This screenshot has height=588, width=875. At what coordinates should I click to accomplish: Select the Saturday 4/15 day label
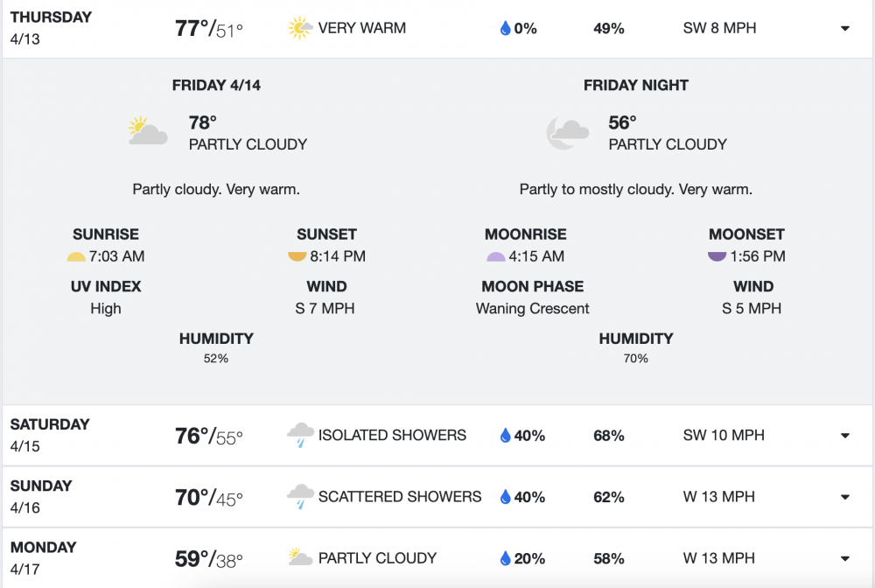point(50,435)
